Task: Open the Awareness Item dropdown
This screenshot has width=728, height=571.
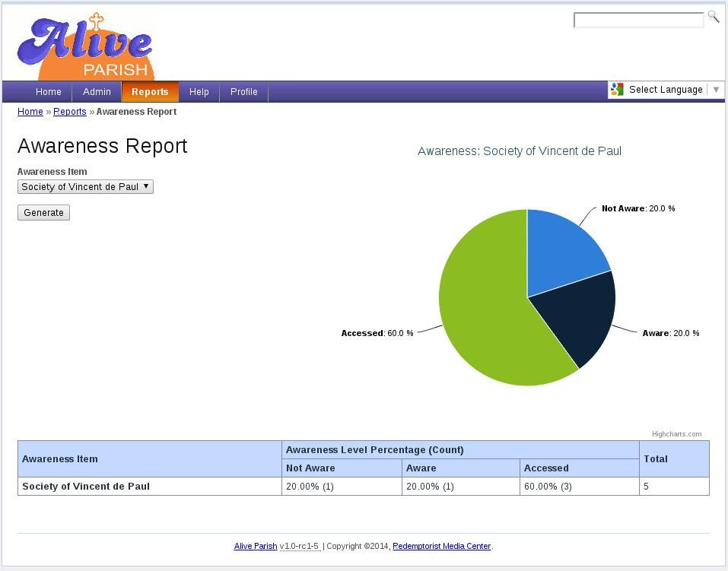Action: point(84,186)
